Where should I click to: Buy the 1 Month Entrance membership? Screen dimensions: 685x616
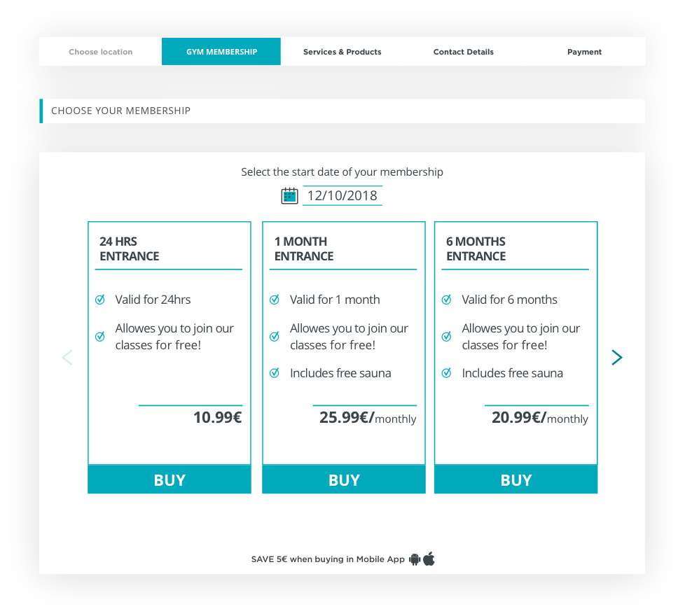tap(344, 479)
